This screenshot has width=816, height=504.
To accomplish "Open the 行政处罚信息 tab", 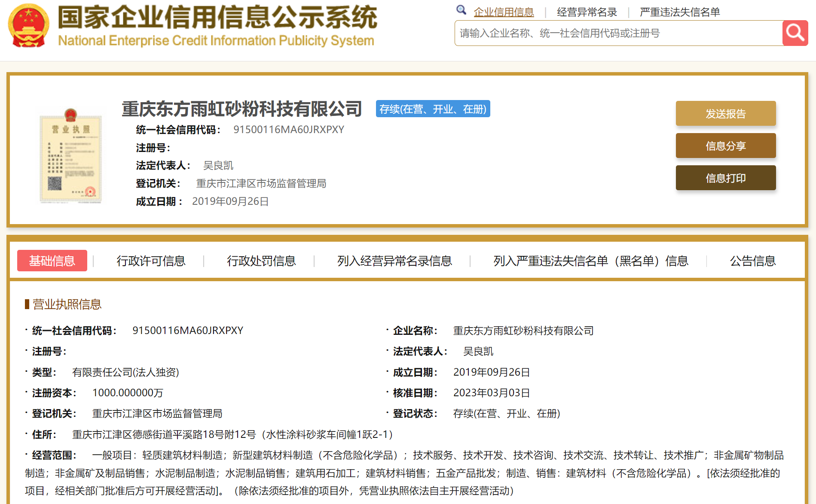I will 261,261.
